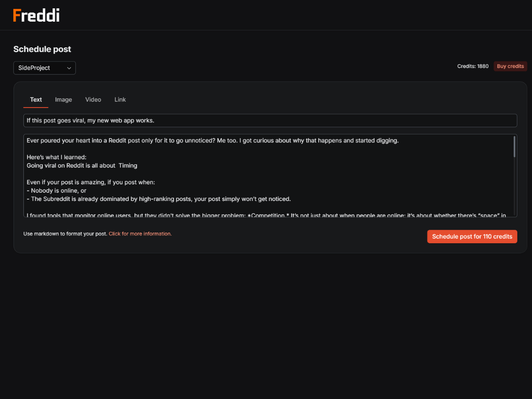
Task: Focus the post title input field
Action: click(x=270, y=121)
